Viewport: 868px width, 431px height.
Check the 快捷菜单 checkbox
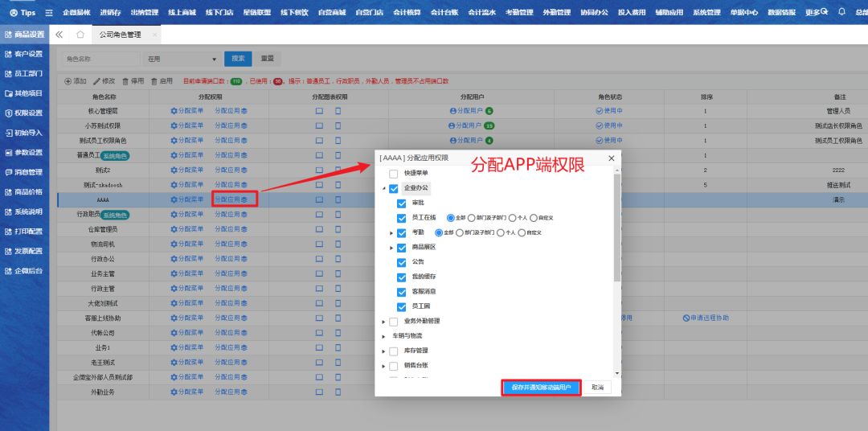pos(393,174)
